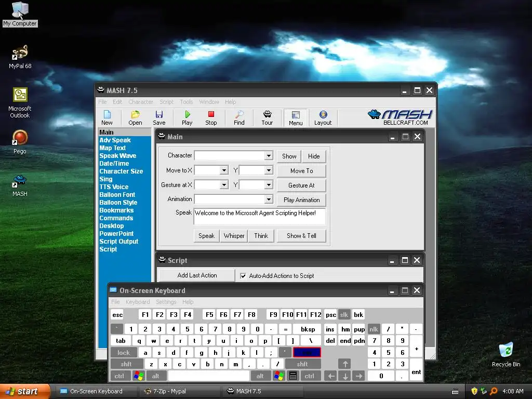Click the Hide character button
Screen dimensions: 532x399
[x=314, y=156]
